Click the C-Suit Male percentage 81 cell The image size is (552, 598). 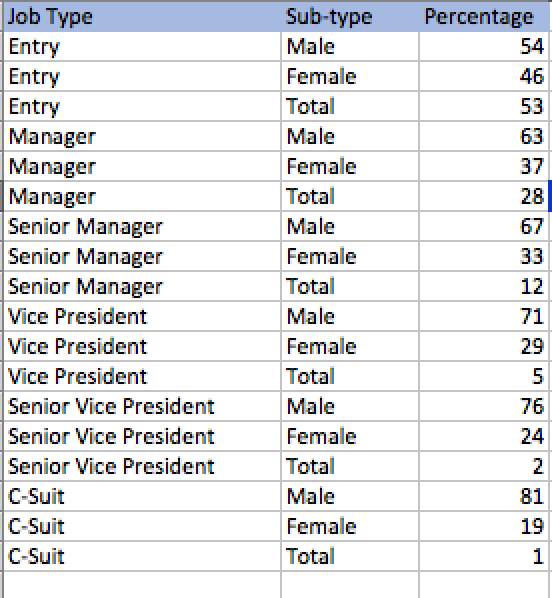(x=484, y=497)
